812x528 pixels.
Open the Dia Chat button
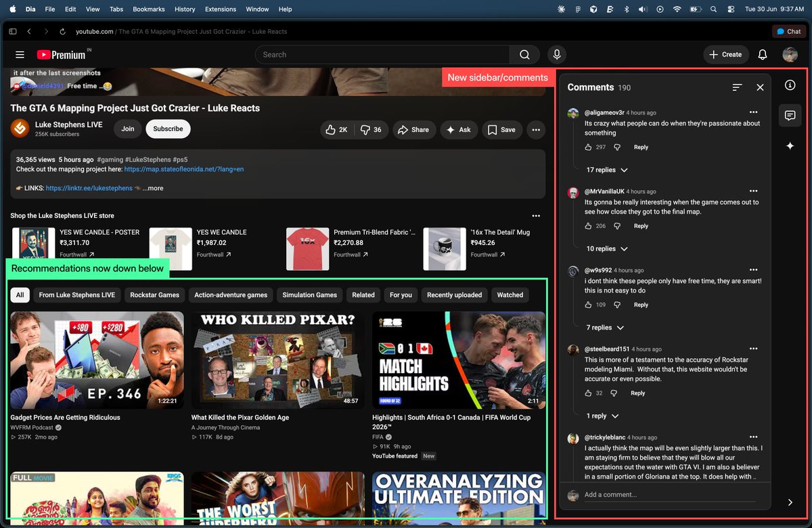point(789,32)
